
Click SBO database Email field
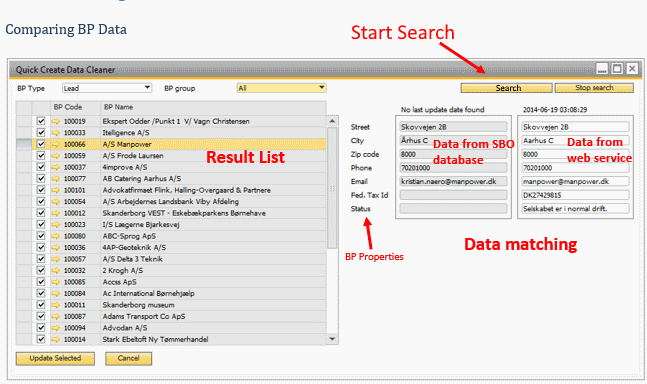pos(453,181)
